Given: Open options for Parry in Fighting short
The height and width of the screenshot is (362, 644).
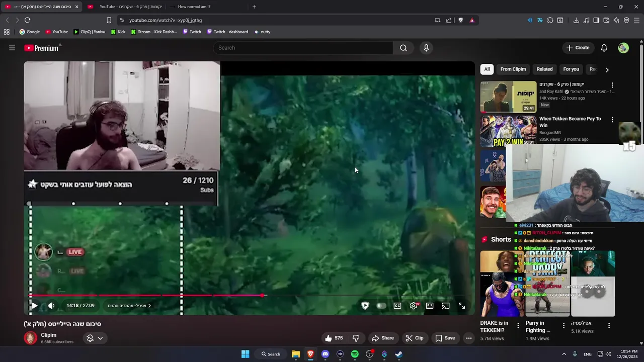Looking at the screenshot, I should tap(563, 326).
